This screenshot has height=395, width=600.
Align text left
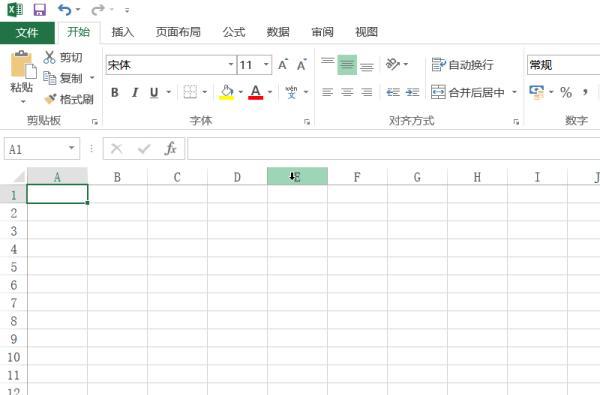pos(328,92)
